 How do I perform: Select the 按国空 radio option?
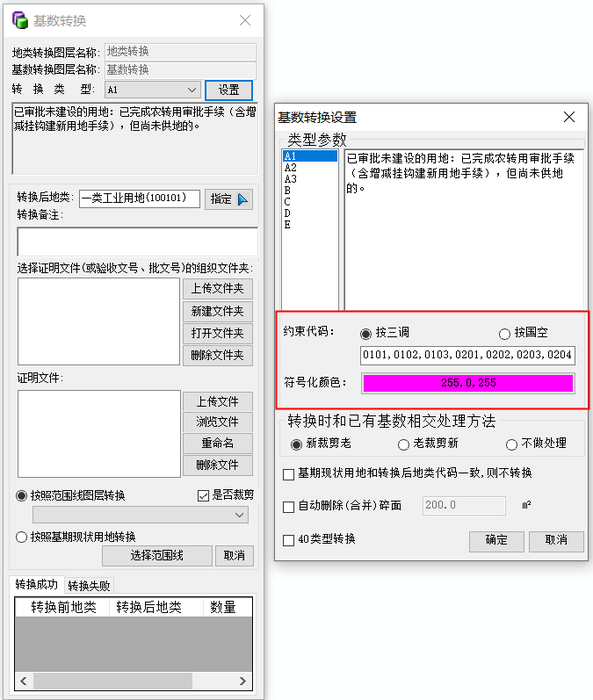tap(505, 333)
